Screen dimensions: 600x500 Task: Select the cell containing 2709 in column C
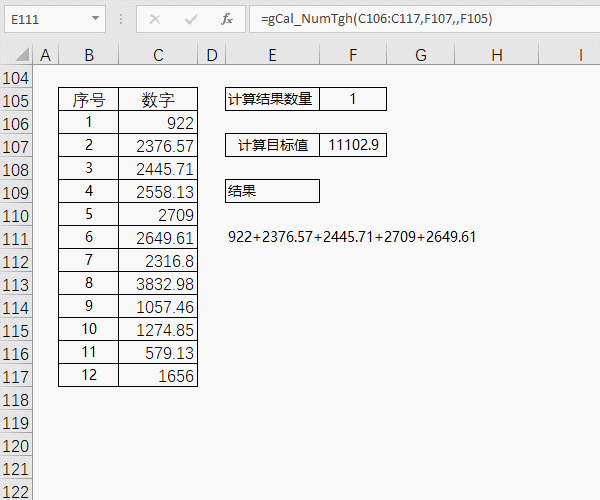coord(158,214)
